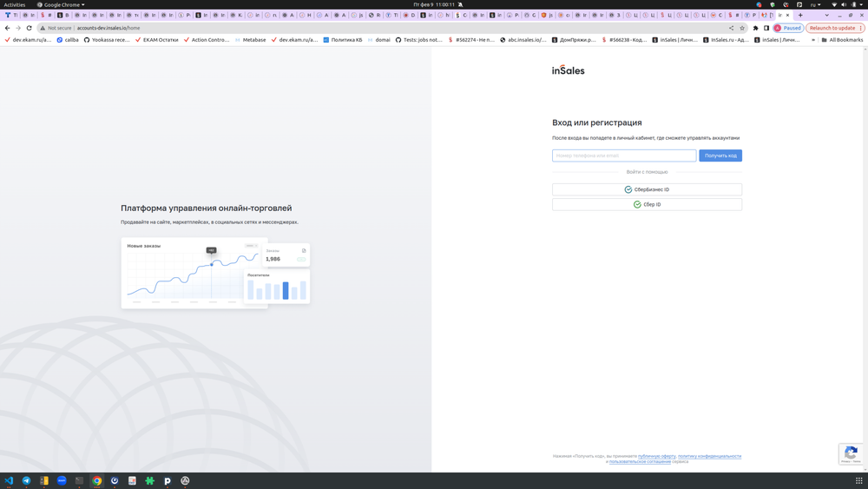868x489 pixels.
Task: Go back using the browser back arrow
Action: [7, 28]
